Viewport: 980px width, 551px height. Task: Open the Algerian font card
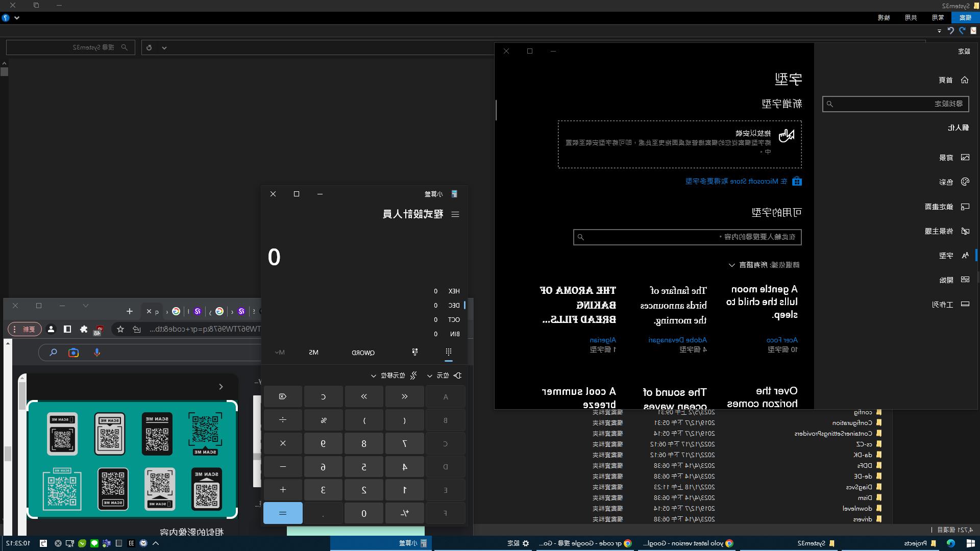[x=577, y=318]
